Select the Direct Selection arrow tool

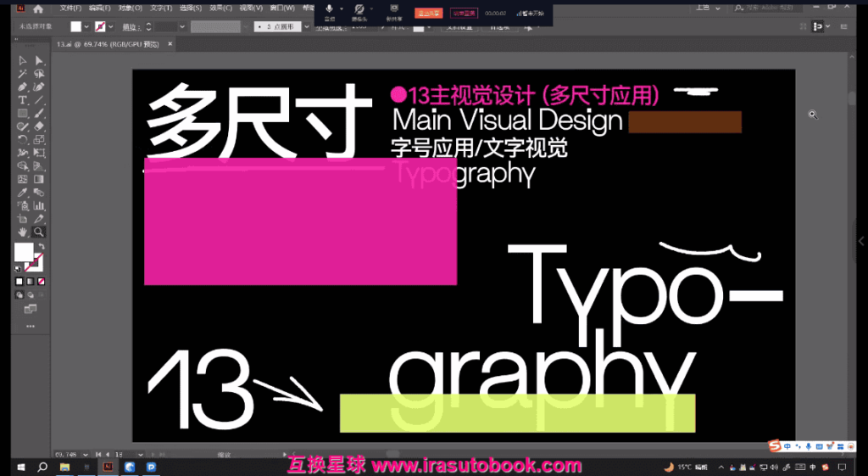pos(39,61)
